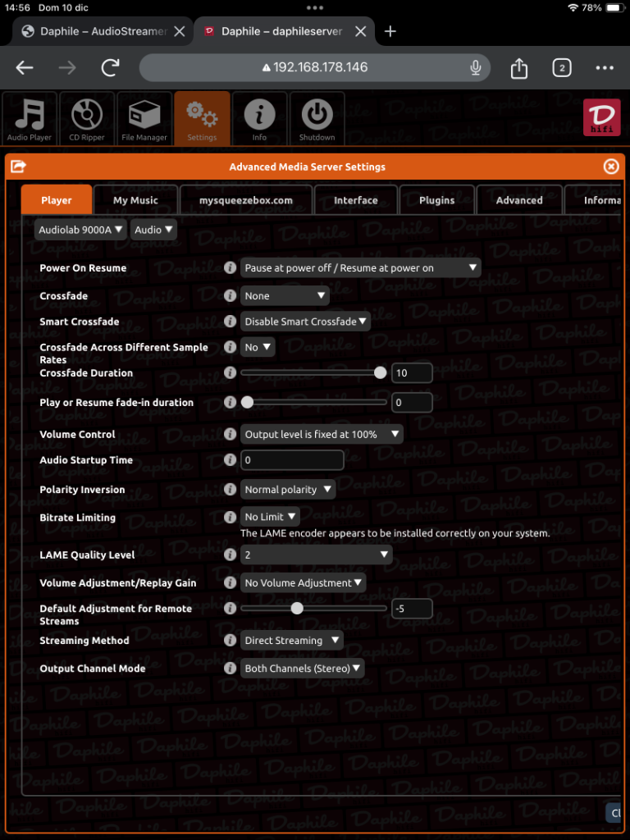
Task: Switch to the Plugins tab
Action: click(x=437, y=200)
